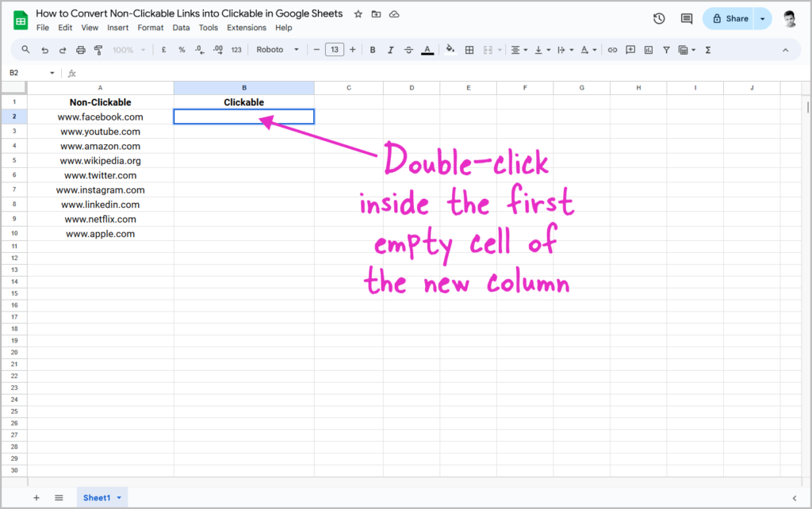Collapse the menus with the up chevron
The height and width of the screenshot is (509, 812).
pos(786,50)
